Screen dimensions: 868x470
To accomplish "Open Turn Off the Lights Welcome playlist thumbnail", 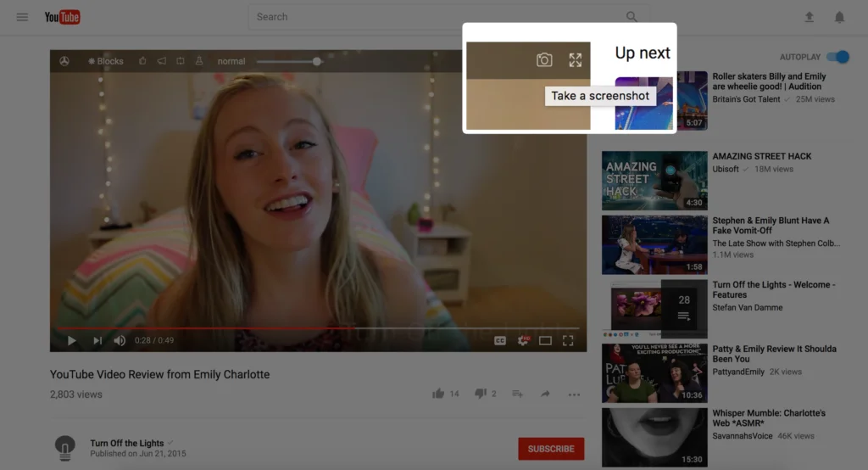I will click(654, 310).
